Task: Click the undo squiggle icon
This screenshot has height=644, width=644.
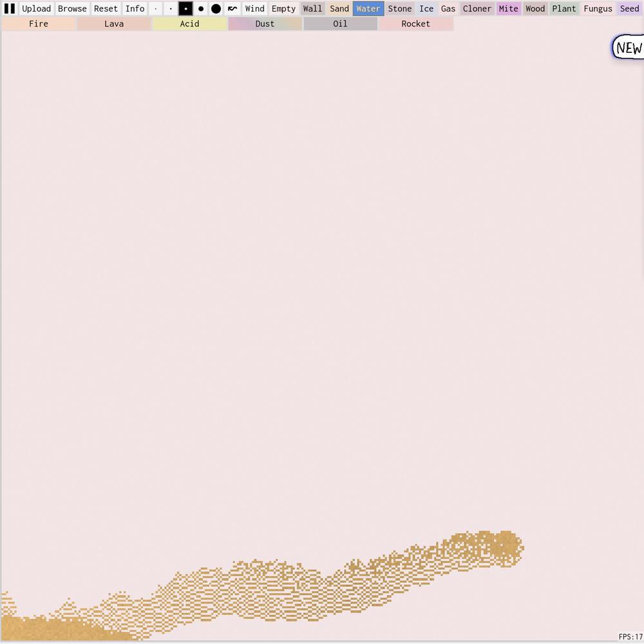Action: click(x=232, y=8)
